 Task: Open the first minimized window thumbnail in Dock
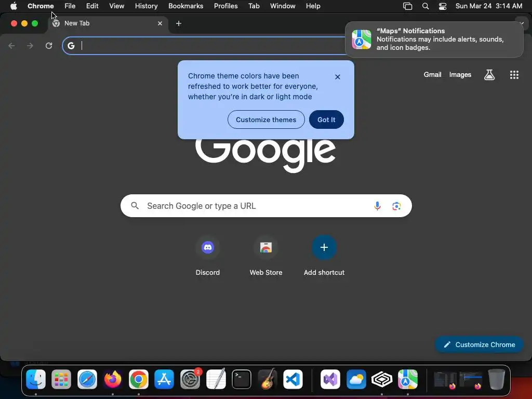(x=445, y=380)
